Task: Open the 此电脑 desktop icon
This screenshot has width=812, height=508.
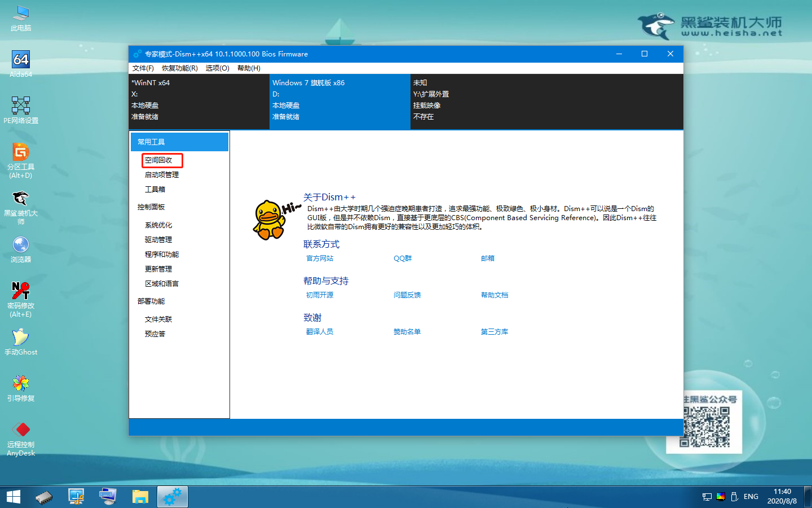Action: 21,18
